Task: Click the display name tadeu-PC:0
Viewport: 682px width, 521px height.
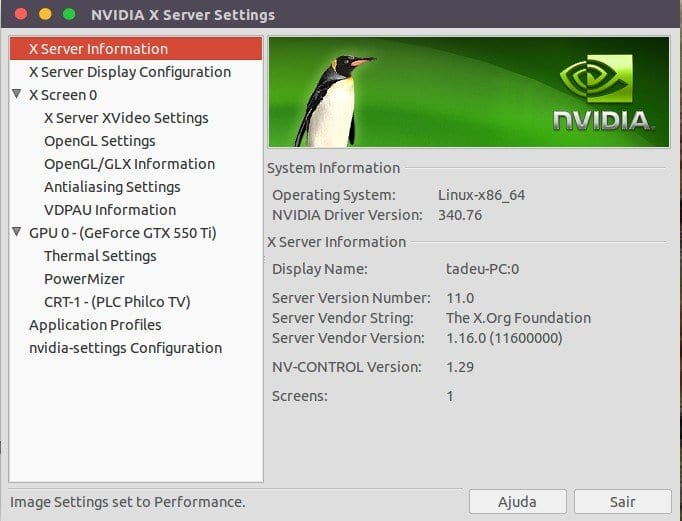Action: click(x=482, y=269)
